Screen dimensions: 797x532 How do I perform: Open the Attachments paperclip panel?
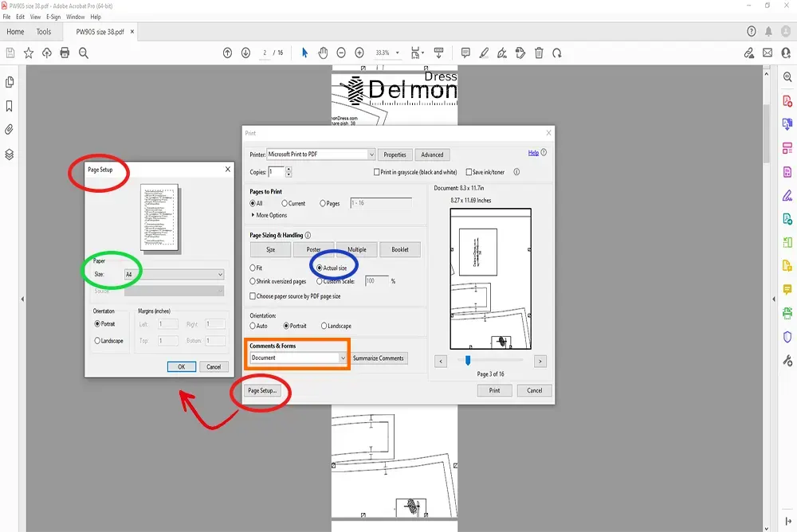pyautogui.click(x=10, y=129)
